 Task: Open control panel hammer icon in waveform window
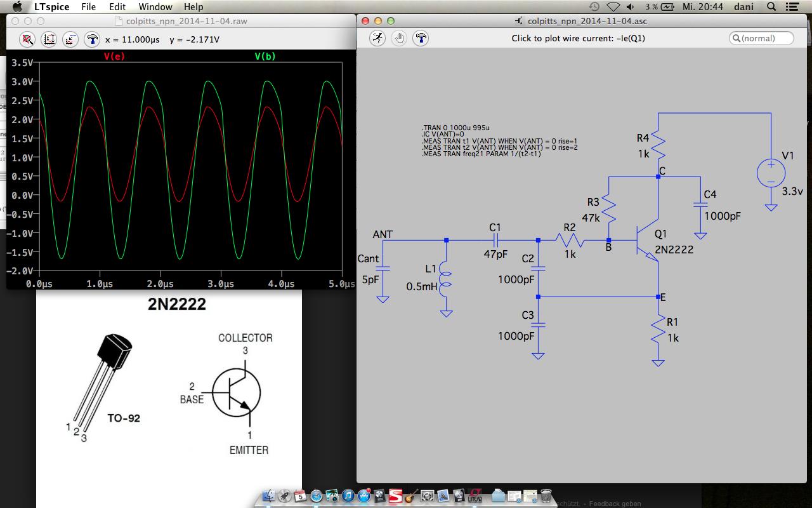92,39
